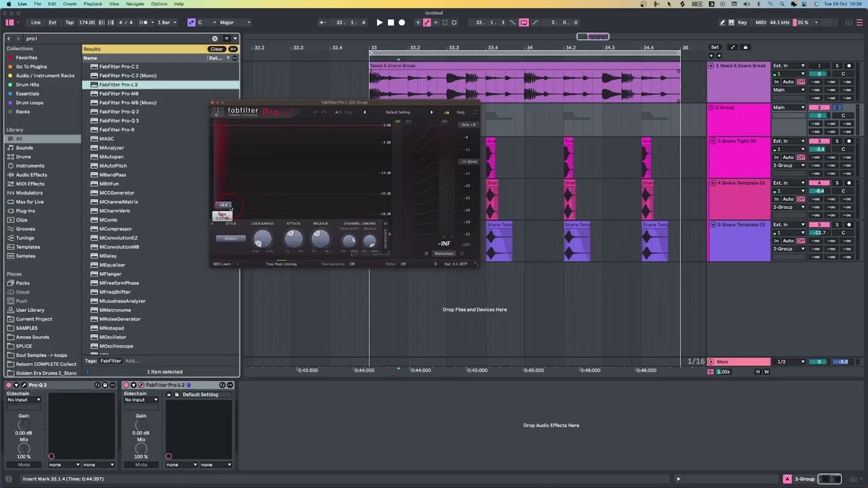
Task: Open the View menu
Action: (x=114, y=4)
